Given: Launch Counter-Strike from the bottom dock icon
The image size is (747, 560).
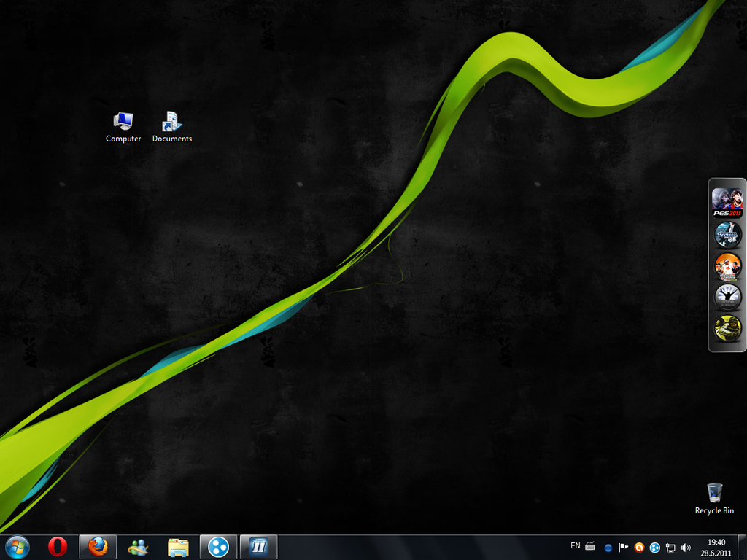Looking at the screenshot, I should [x=727, y=330].
